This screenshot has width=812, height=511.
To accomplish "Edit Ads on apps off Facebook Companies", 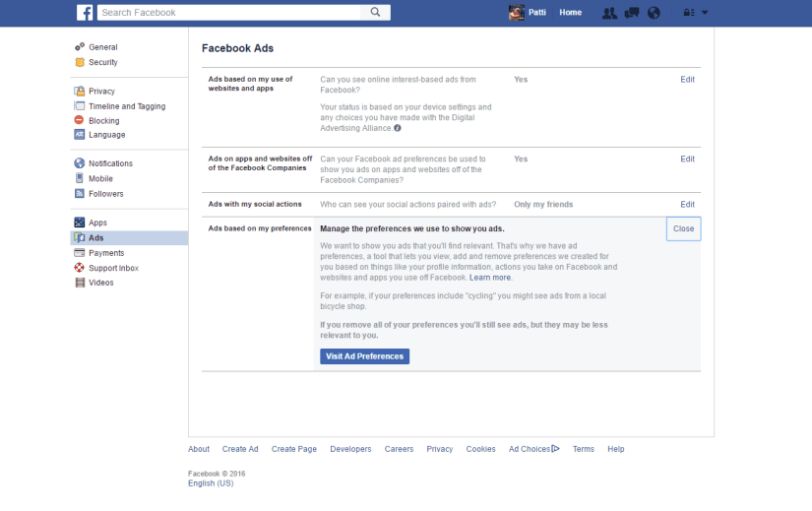I will click(x=687, y=160).
